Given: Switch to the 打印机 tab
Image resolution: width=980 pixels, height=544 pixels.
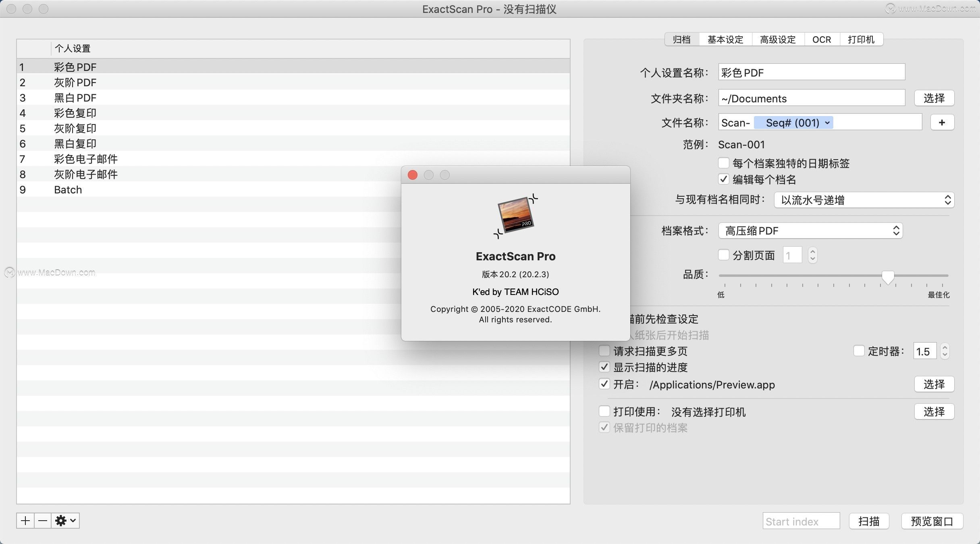Looking at the screenshot, I should point(861,39).
